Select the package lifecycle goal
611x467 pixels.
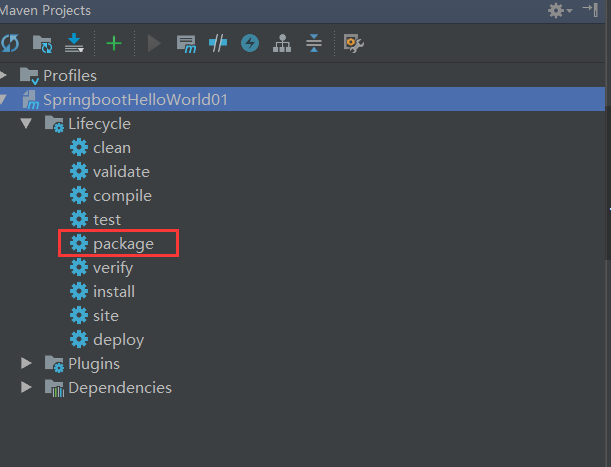[x=124, y=244]
